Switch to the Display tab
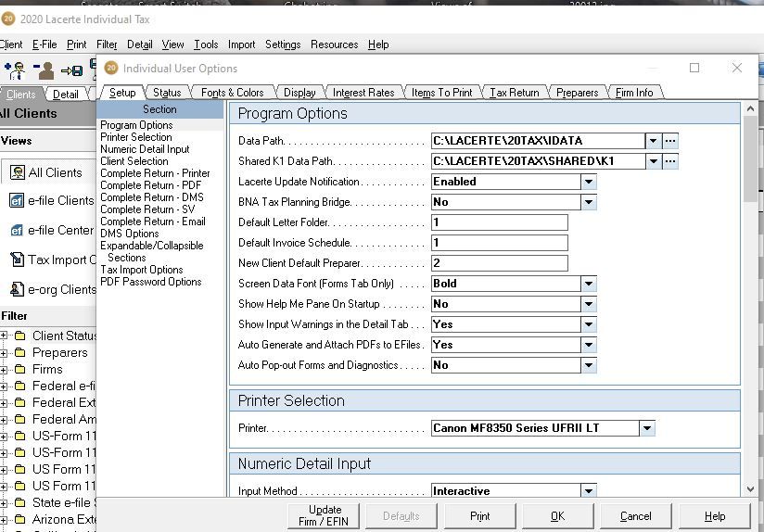 pyautogui.click(x=299, y=93)
